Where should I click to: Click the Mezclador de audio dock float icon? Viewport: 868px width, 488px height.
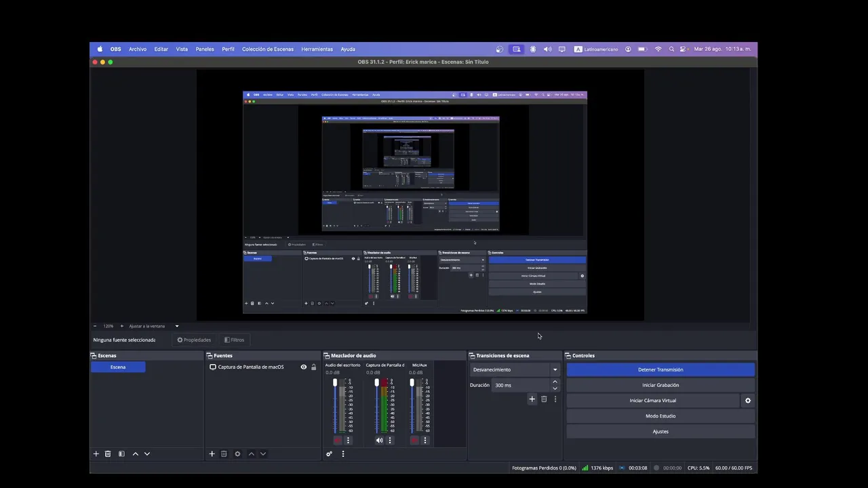point(327,356)
